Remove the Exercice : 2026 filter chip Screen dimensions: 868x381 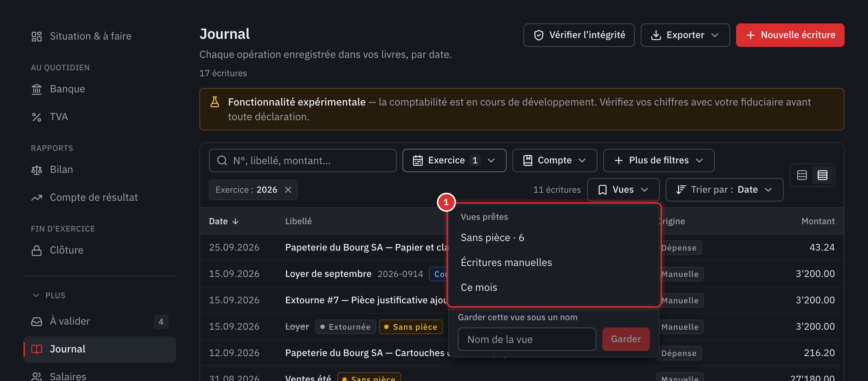coord(288,190)
